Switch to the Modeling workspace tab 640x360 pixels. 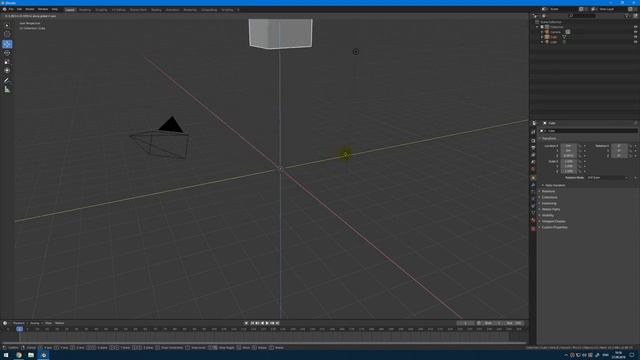click(x=85, y=10)
